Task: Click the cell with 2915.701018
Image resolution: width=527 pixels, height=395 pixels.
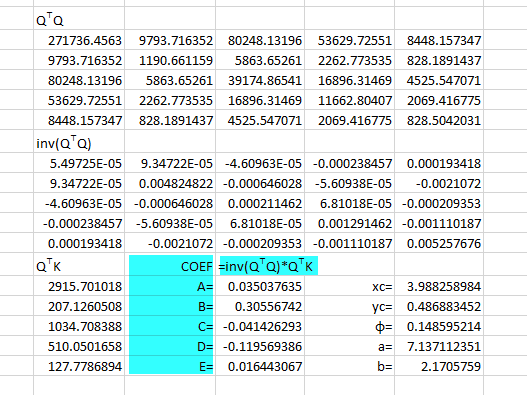Action: tap(79, 286)
